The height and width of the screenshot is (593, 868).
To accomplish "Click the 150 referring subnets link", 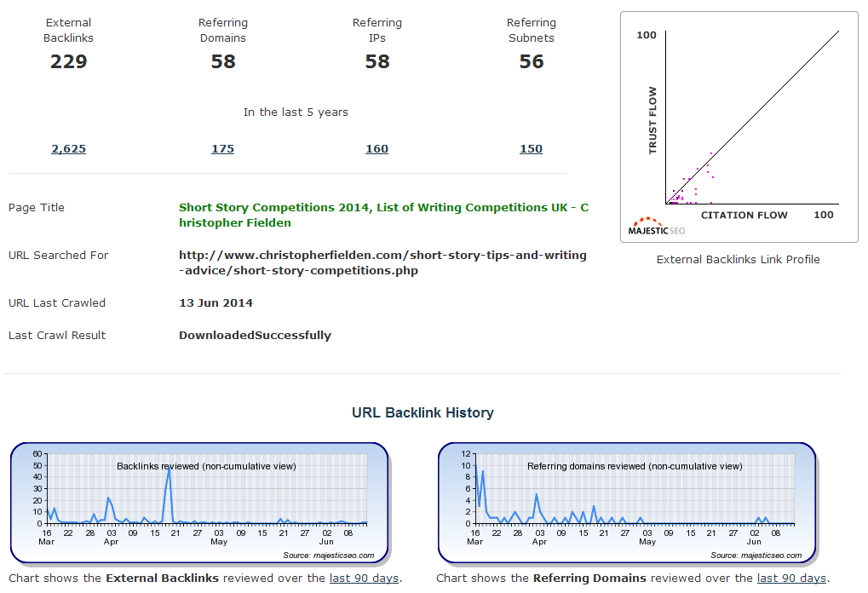I will pyautogui.click(x=532, y=149).
